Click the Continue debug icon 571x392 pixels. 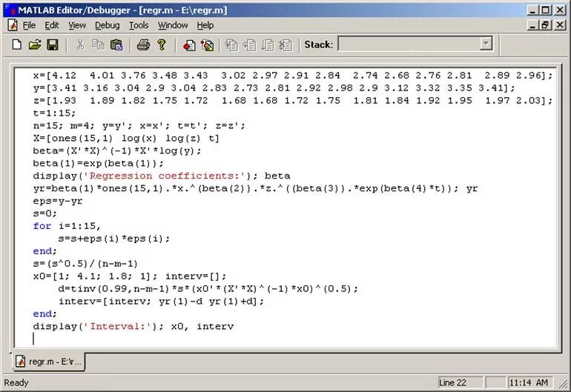pos(268,45)
